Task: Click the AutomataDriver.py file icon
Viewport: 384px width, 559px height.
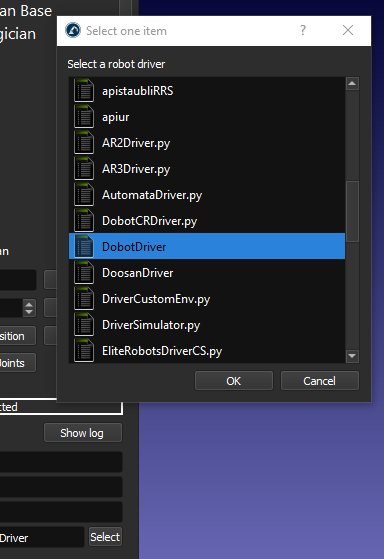Action: click(x=84, y=195)
